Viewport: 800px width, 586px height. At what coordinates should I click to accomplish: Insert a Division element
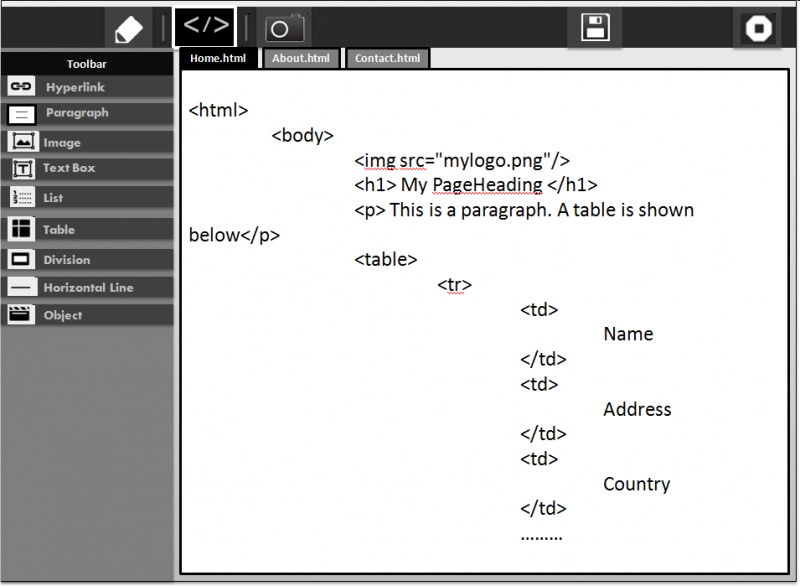coord(66,260)
